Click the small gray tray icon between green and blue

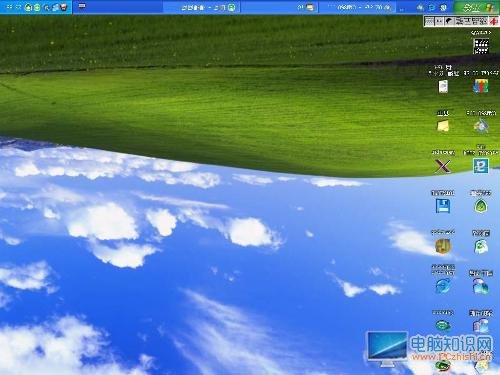[47, 7]
